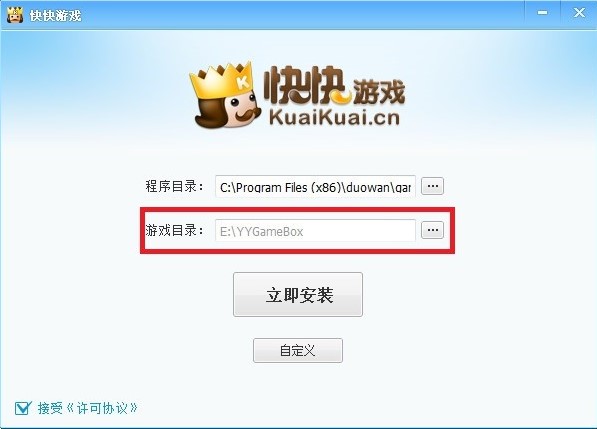
Task: Open the 《许可协议》 license link
Action: point(102,408)
